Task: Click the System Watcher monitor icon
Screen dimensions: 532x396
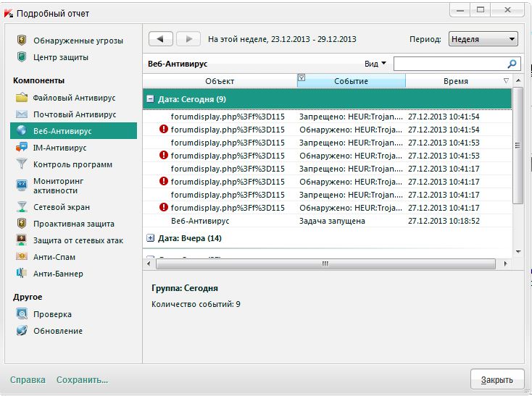Action: [21, 185]
